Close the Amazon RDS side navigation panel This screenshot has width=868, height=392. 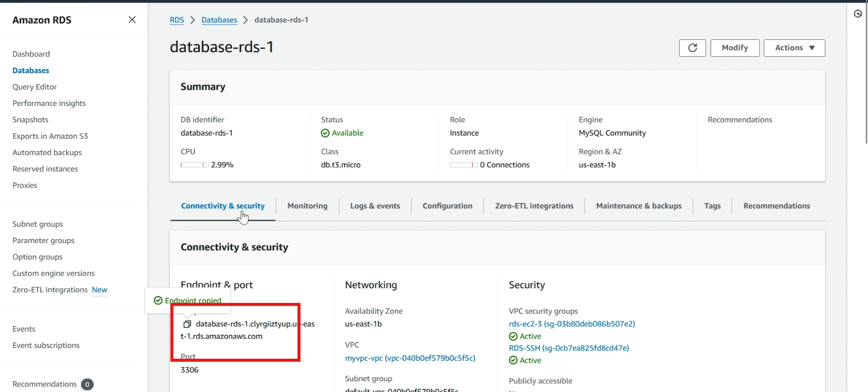point(132,19)
